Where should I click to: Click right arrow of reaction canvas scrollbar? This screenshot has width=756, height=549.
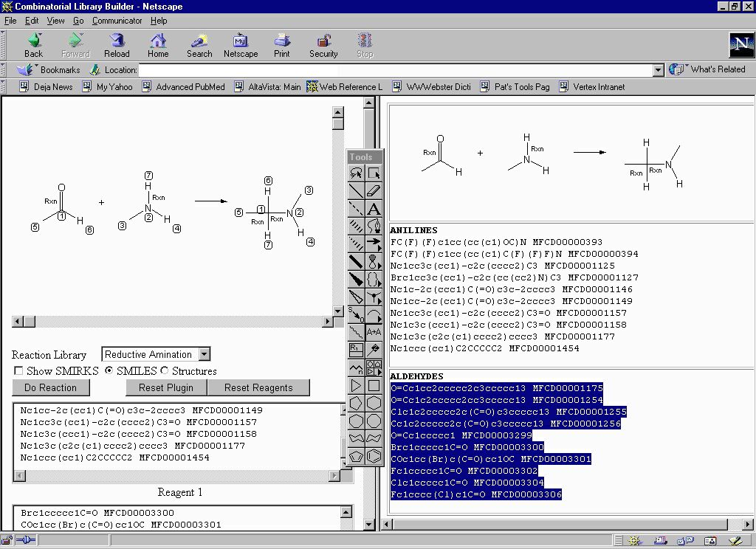(327, 321)
